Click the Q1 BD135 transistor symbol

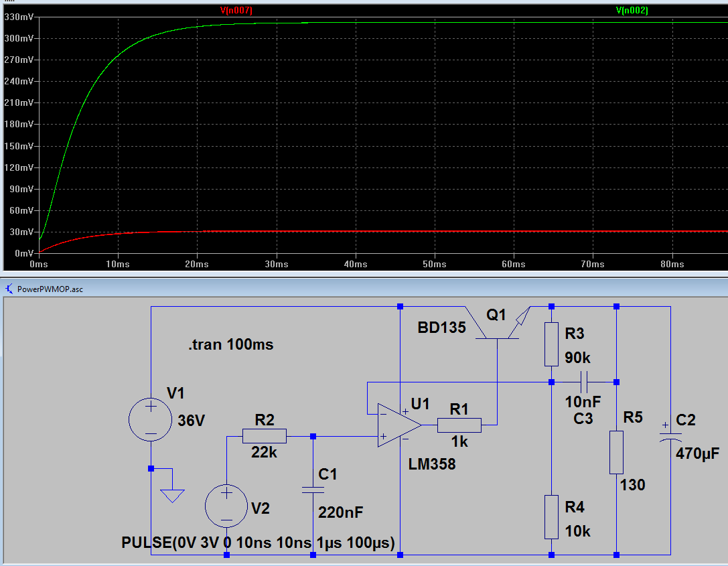(497, 323)
